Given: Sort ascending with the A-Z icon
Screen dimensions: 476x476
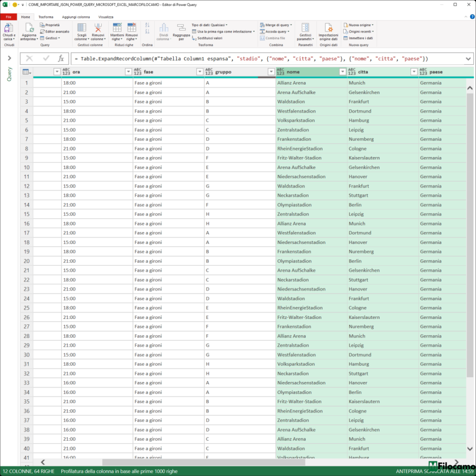Looking at the screenshot, I should tap(147, 25).
